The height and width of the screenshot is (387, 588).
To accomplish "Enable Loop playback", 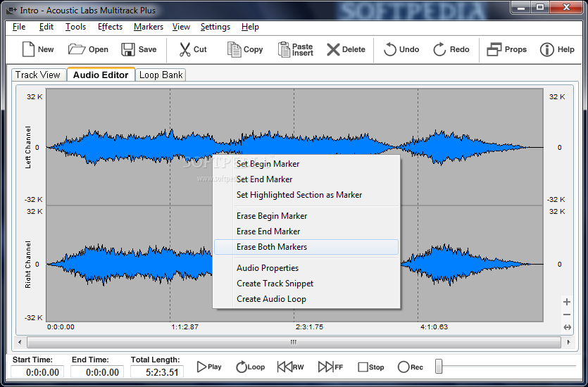I will pos(250,367).
